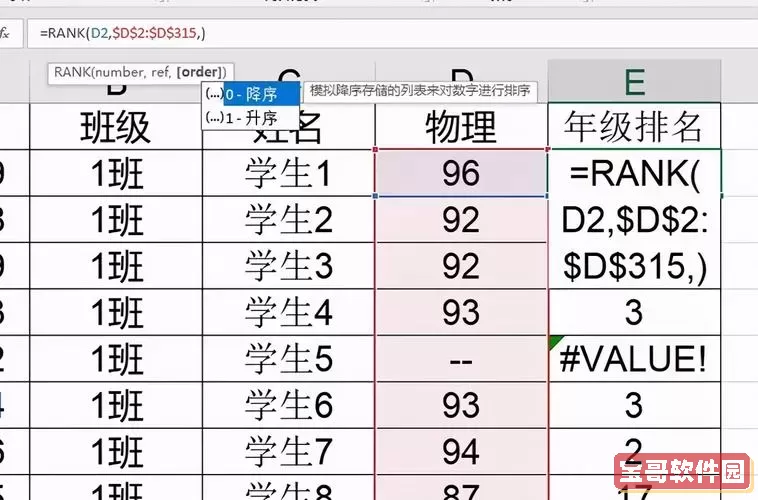Click the '班级' header cell
Image resolution: width=758 pixels, height=500 pixels.
(116, 127)
